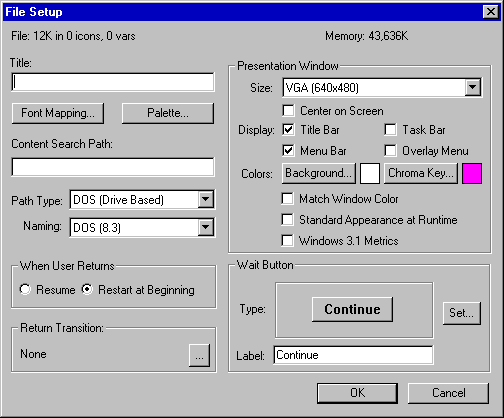Focus the Title text field
The image size is (504, 418).
[113, 82]
